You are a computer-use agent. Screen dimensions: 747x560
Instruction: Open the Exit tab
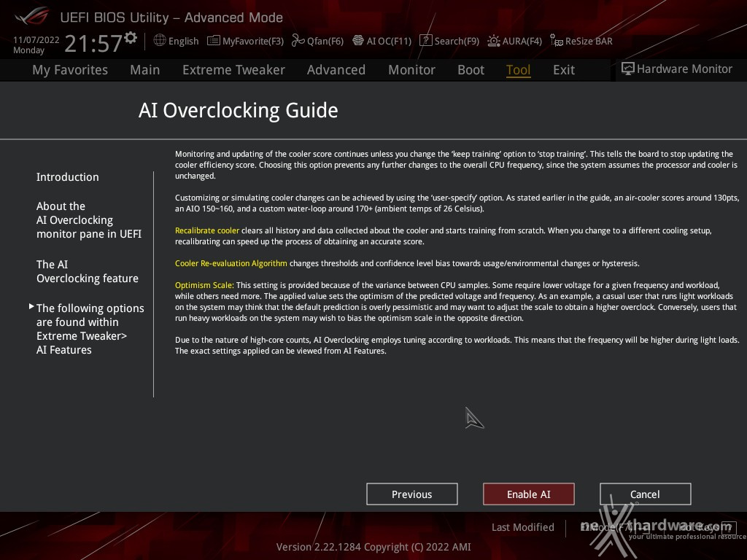pyautogui.click(x=564, y=70)
